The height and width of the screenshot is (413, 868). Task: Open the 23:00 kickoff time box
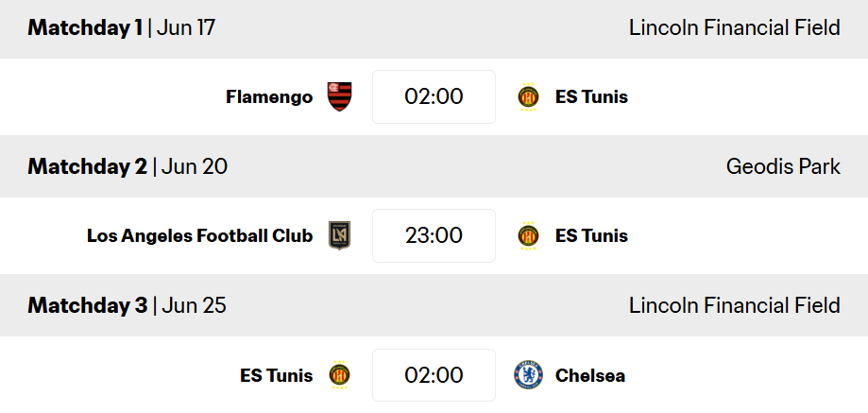click(x=434, y=235)
